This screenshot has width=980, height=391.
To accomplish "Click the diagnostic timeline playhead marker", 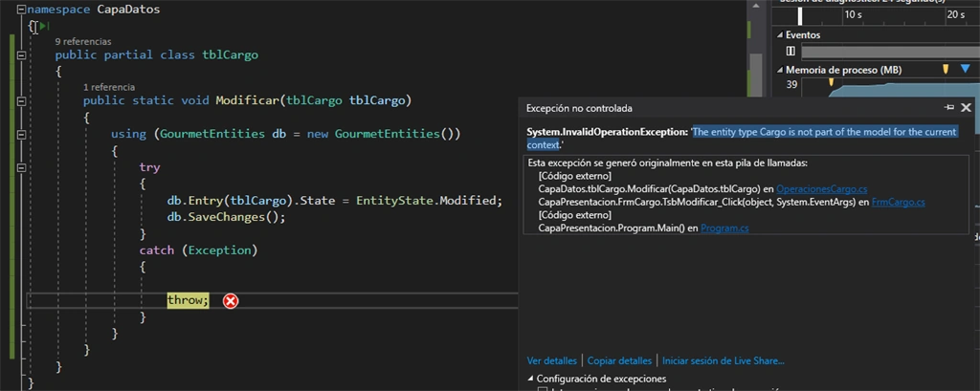I will tap(800, 15).
